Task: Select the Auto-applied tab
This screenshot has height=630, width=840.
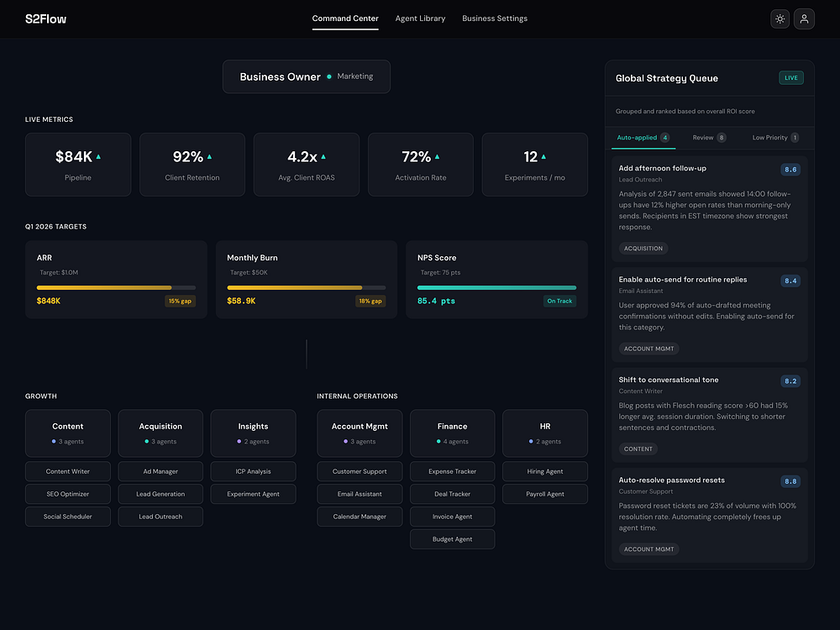Action: (643, 138)
